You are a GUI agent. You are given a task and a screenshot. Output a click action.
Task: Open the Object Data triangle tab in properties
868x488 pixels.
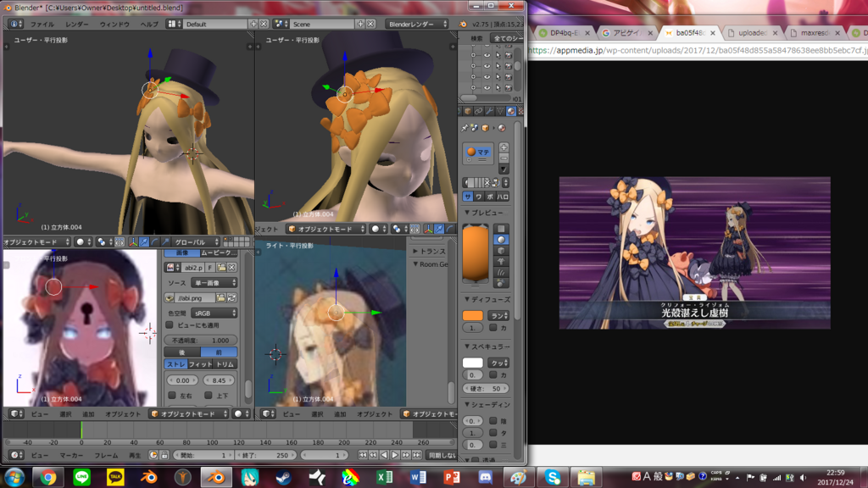click(500, 111)
